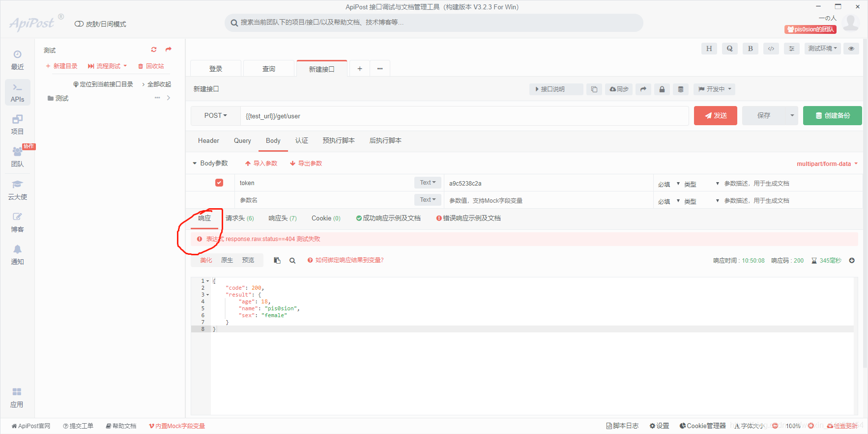This screenshot has width=868, height=434.
Task: Open the 响应头 (7) tab
Action: click(283, 218)
